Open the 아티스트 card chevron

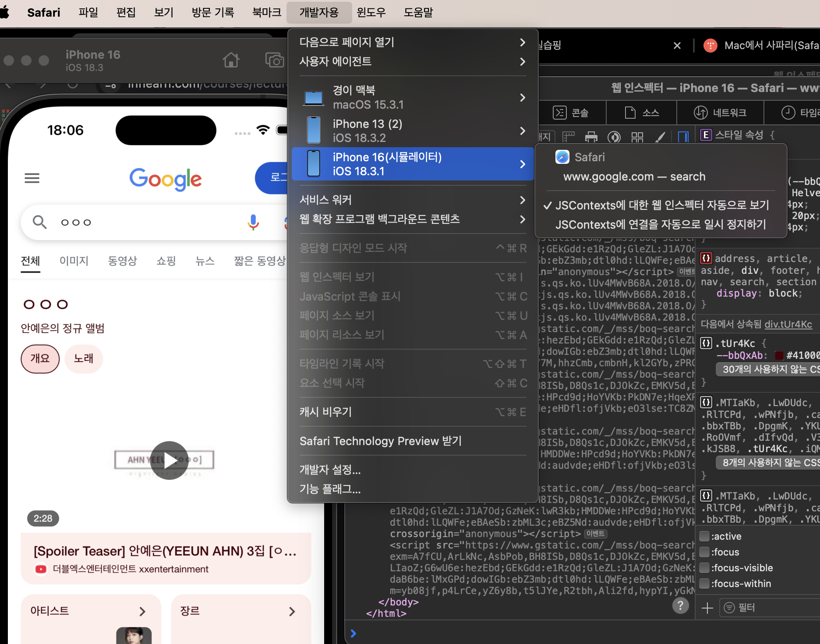[142, 612]
